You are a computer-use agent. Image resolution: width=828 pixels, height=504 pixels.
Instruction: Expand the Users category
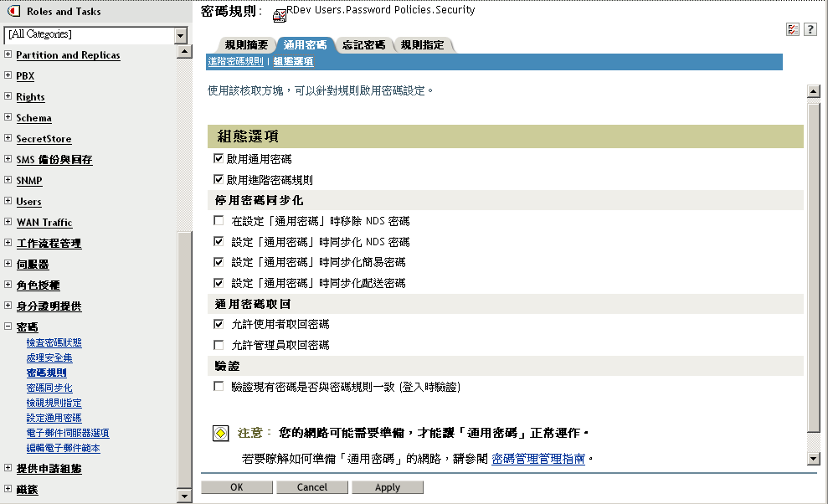click(8, 201)
